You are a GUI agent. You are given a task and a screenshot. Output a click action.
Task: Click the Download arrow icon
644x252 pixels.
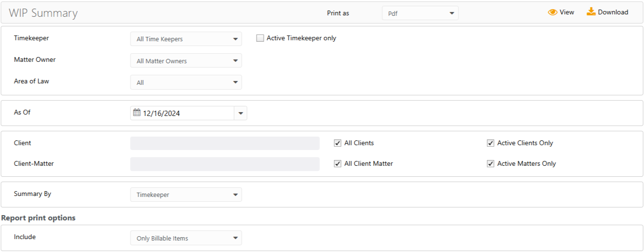[591, 11]
